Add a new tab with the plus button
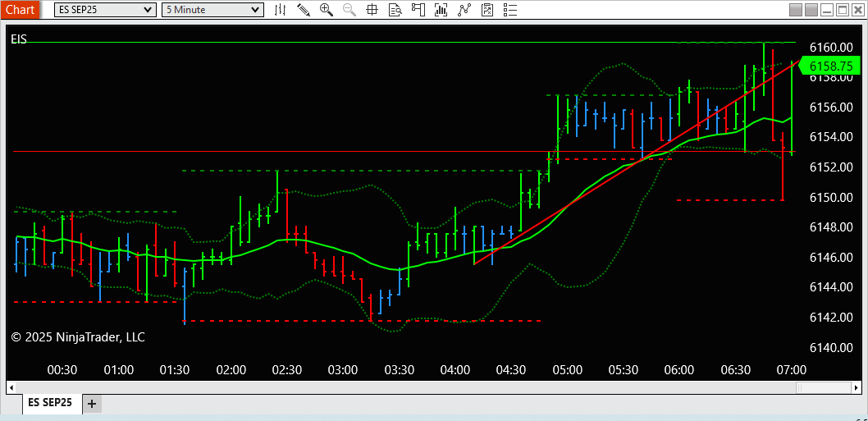This screenshot has height=421, width=868. click(x=92, y=404)
